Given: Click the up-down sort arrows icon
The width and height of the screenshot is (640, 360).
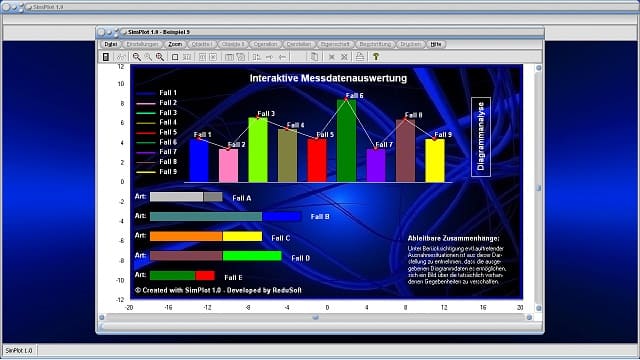Looking at the screenshot, I should pyautogui.click(x=256, y=57).
